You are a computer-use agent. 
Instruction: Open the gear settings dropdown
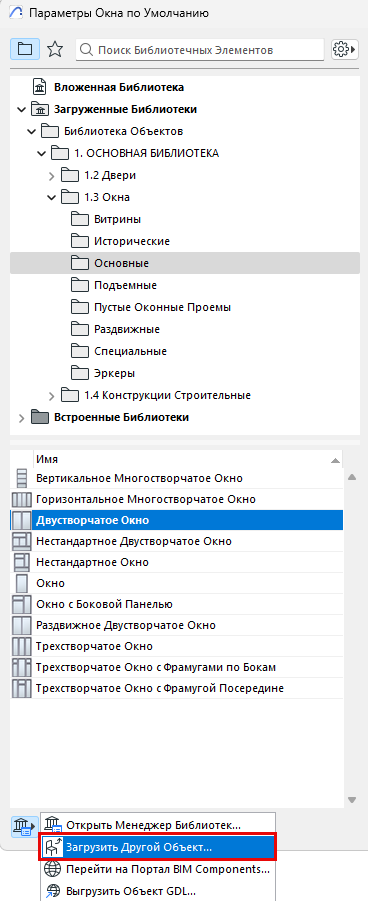point(344,49)
